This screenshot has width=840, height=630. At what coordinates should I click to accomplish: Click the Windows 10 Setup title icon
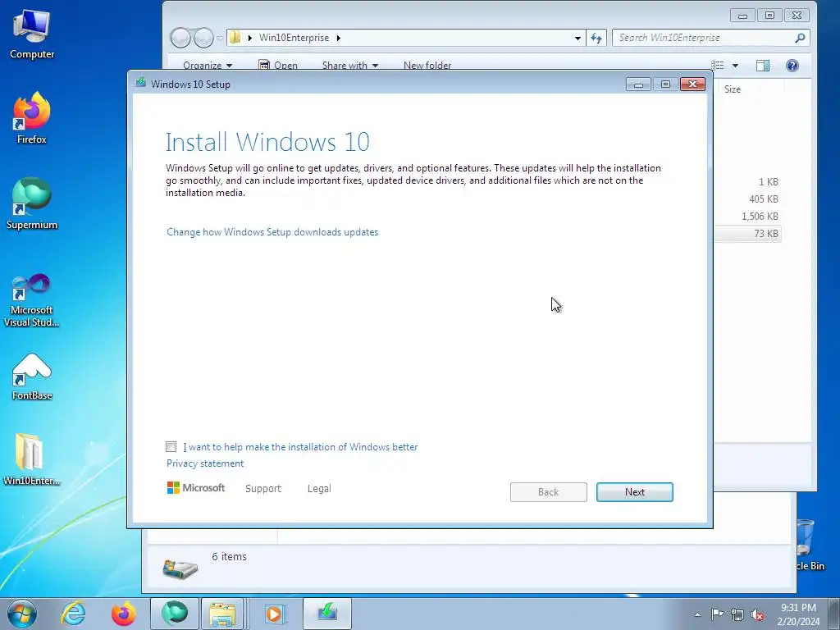coord(141,83)
